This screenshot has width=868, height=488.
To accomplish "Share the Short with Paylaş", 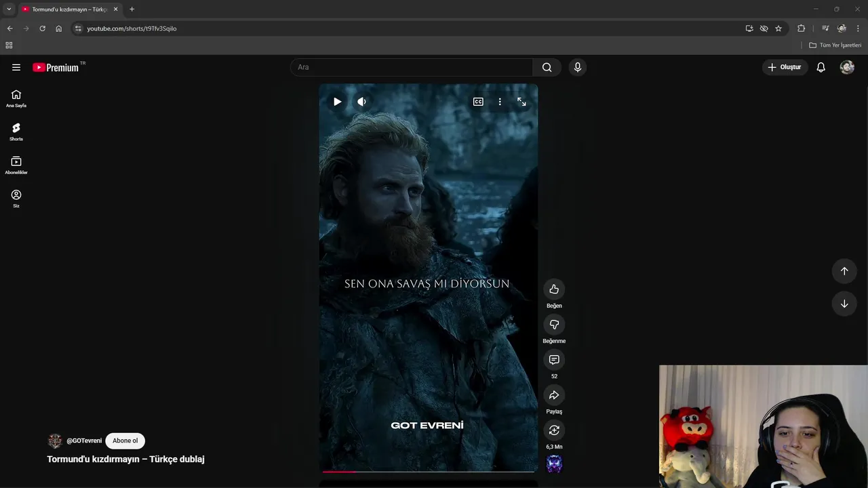I will pyautogui.click(x=554, y=395).
